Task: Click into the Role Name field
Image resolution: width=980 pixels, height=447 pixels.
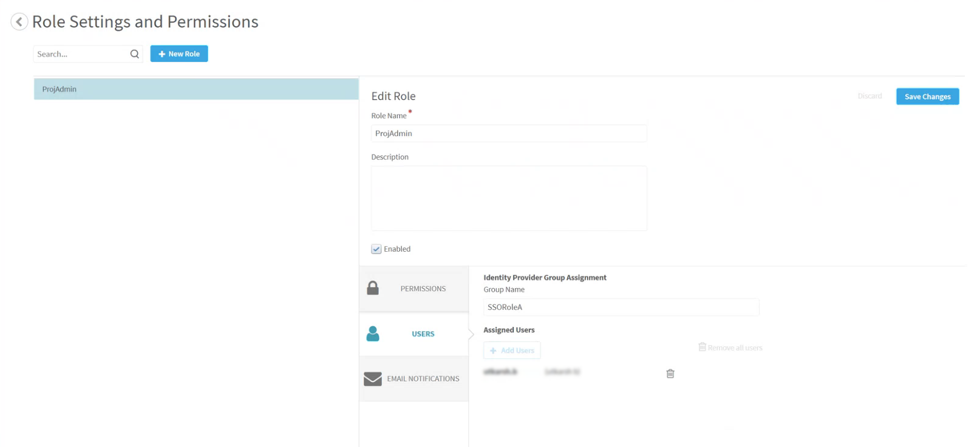Action: click(508, 133)
